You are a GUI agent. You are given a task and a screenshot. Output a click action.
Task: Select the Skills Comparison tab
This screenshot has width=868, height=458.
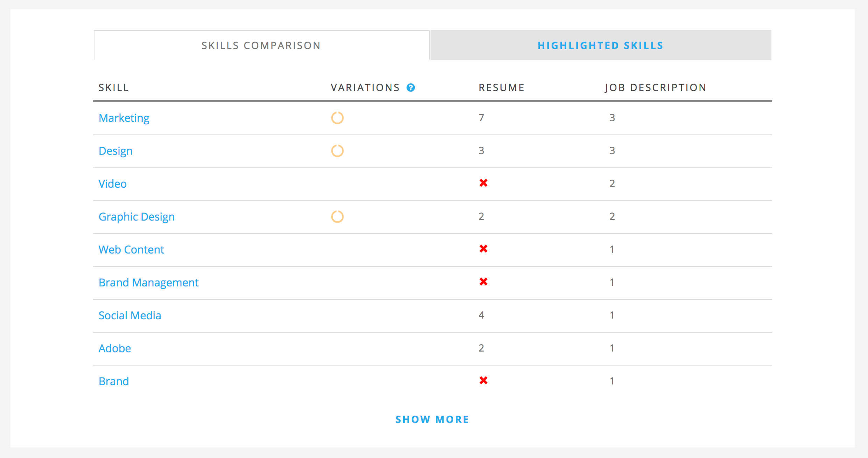[261, 45]
